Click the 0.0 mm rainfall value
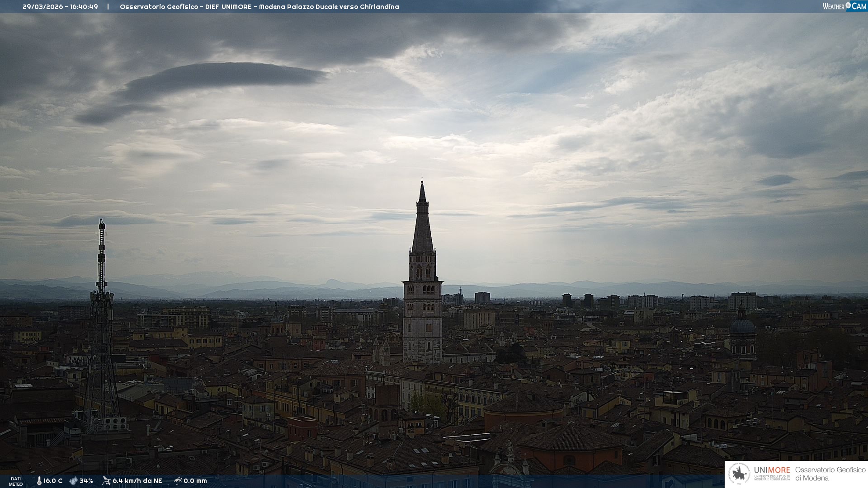 [x=195, y=481]
